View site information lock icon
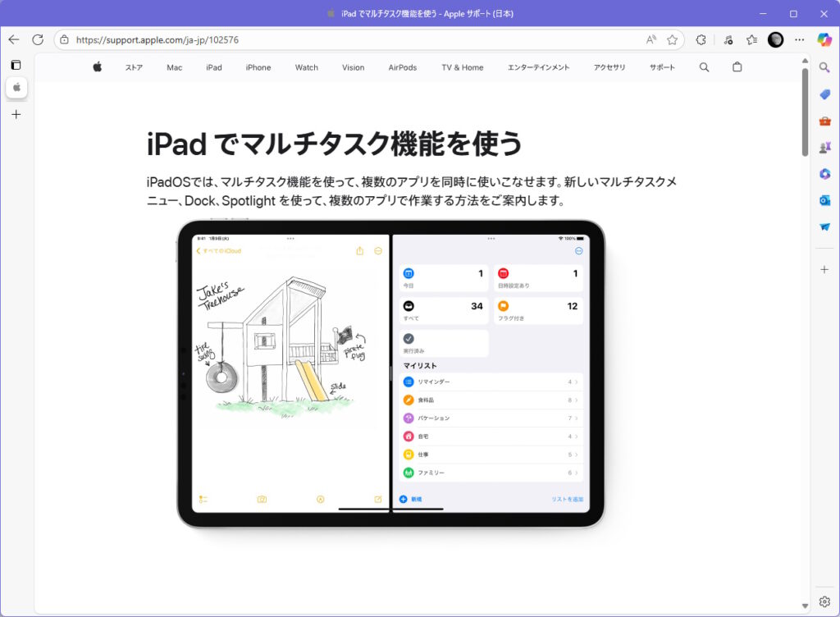Image resolution: width=840 pixels, height=617 pixels. pos(64,39)
